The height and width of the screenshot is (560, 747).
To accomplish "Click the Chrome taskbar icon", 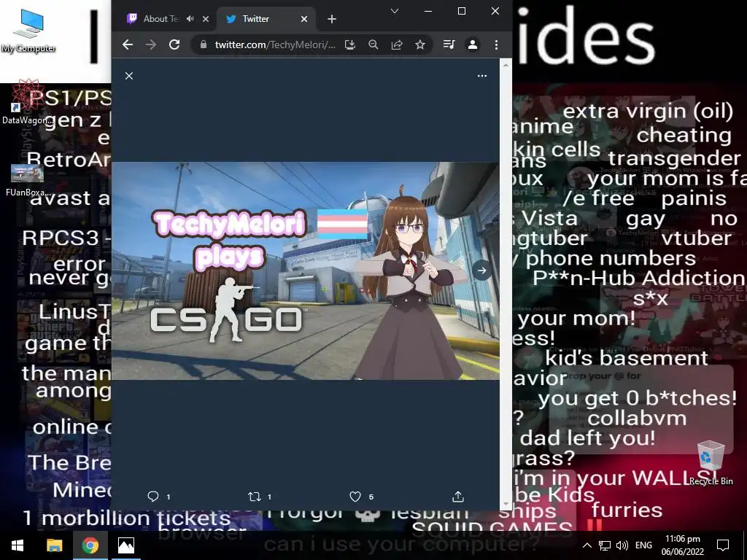I will [90, 545].
